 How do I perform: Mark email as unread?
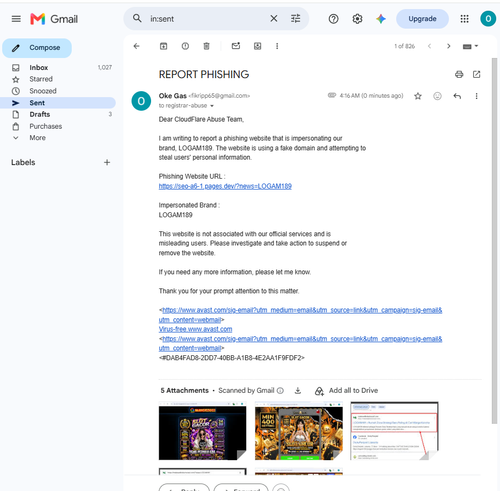pos(236,46)
